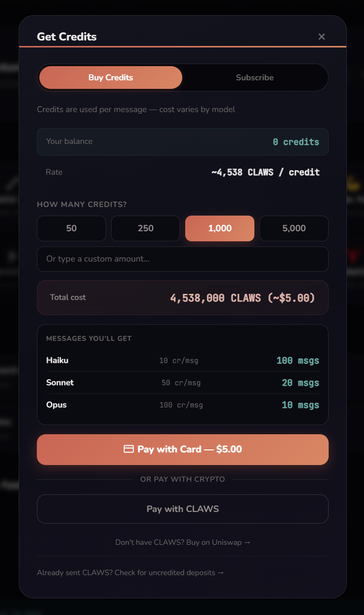
Task: Click the custom amount field
Action: coord(182,259)
